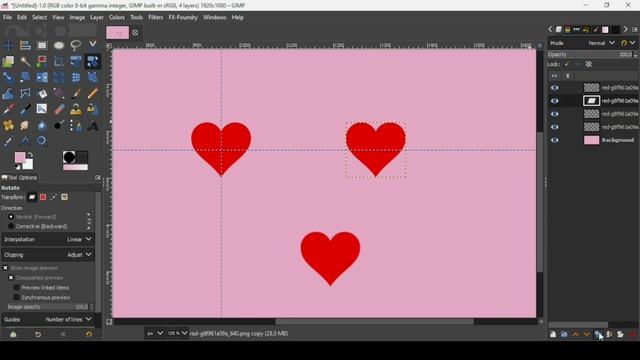Select the Ellipse Select tool
The height and width of the screenshot is (360, 640).
pos(59,45)
